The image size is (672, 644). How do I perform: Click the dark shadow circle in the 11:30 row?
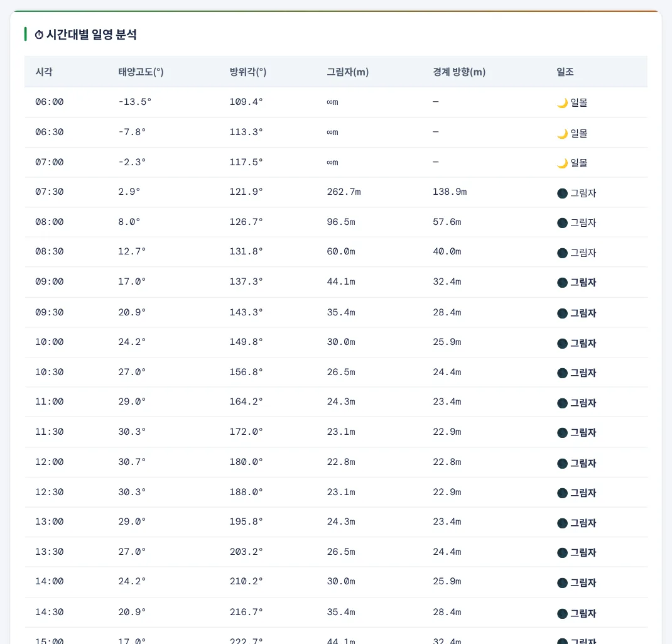point(562,432)
